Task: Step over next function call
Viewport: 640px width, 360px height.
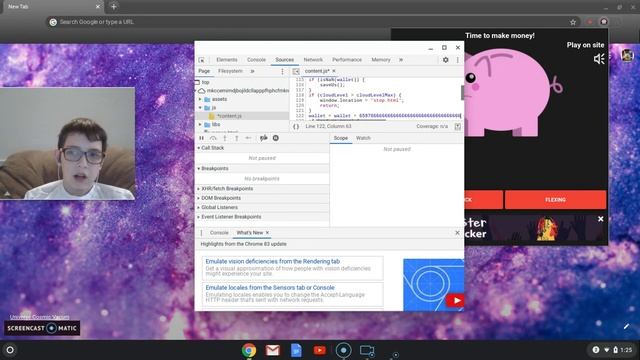Action: pos(213,138)
